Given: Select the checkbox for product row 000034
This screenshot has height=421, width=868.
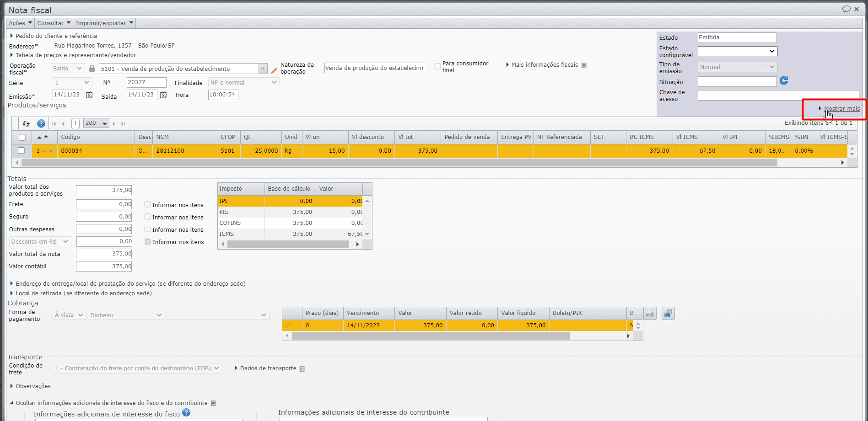Looking at the screenshot, I should coord(21,151).
